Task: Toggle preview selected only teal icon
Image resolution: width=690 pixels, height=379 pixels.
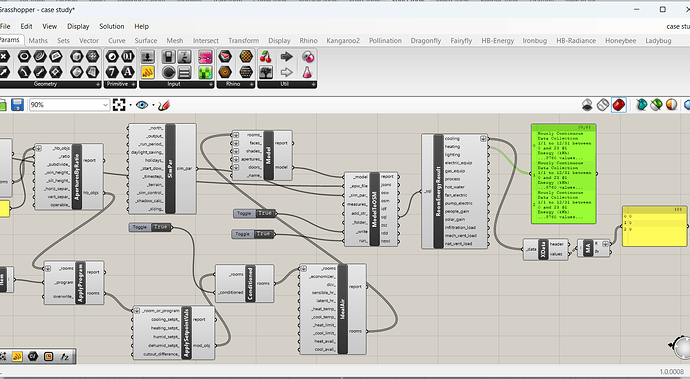Action: [641, 105]
